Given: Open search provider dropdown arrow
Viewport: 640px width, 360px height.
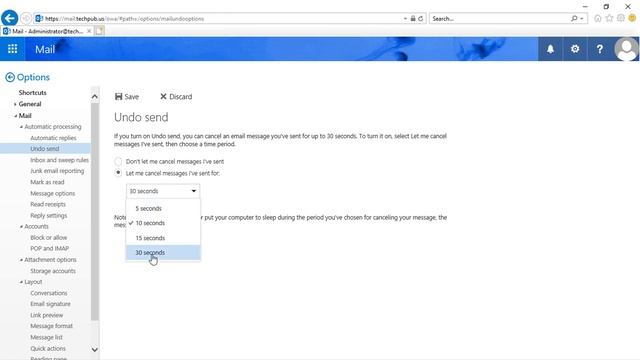Looking at the screenshot, I should coord(582,18).
